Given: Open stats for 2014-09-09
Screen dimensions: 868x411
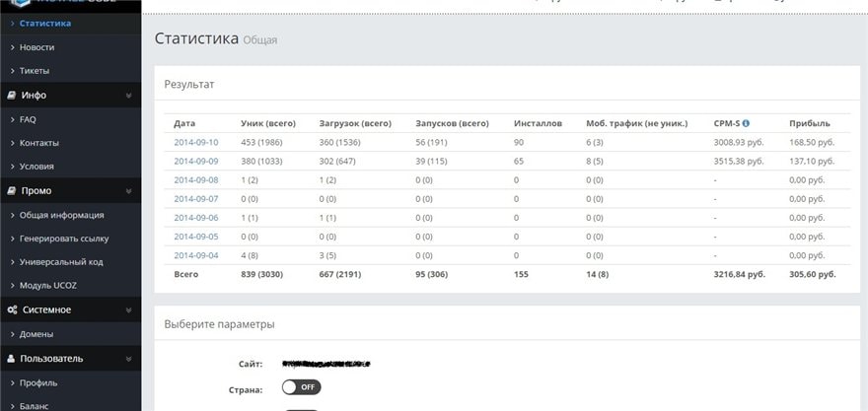Looking at the screenshot, I should 196,161.
